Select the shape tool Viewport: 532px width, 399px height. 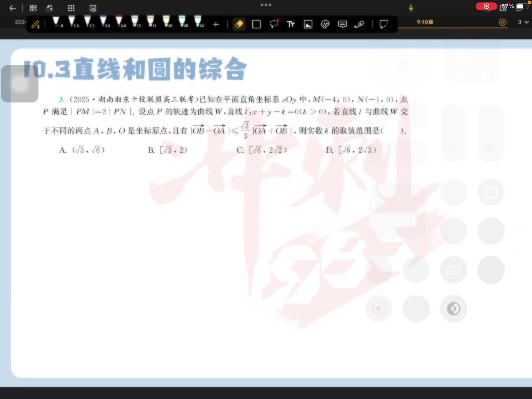[x=256, y=24]
